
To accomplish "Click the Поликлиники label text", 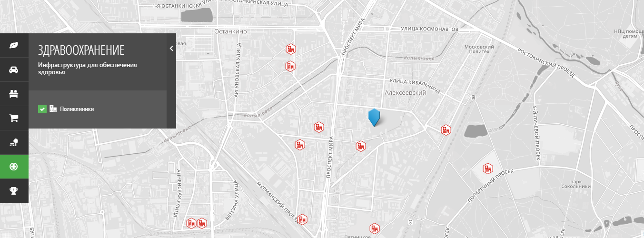I will pos(77,109).
